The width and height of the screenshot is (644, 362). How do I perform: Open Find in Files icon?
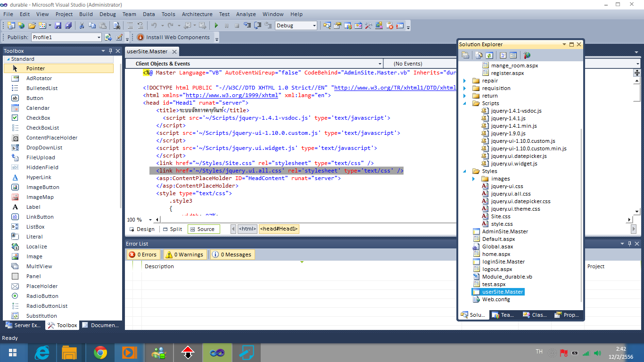coord(116,25)
